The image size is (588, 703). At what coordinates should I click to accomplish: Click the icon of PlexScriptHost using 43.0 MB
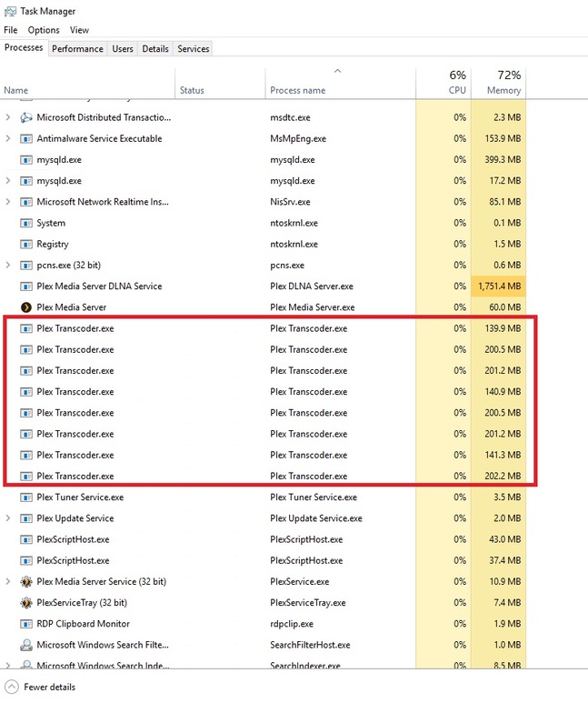pos(26,539)
